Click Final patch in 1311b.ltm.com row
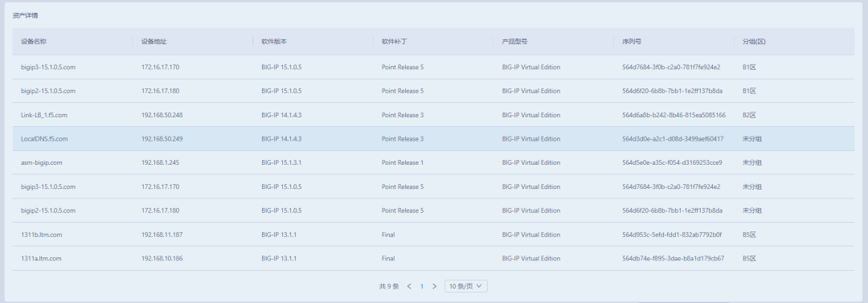Screen dimensions: 868x303 click(389, 235)
